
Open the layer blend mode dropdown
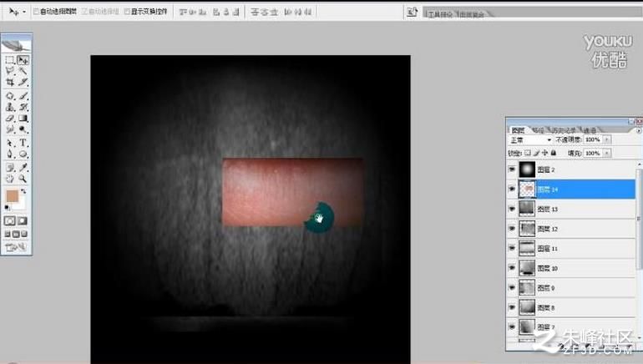[530, 140]
